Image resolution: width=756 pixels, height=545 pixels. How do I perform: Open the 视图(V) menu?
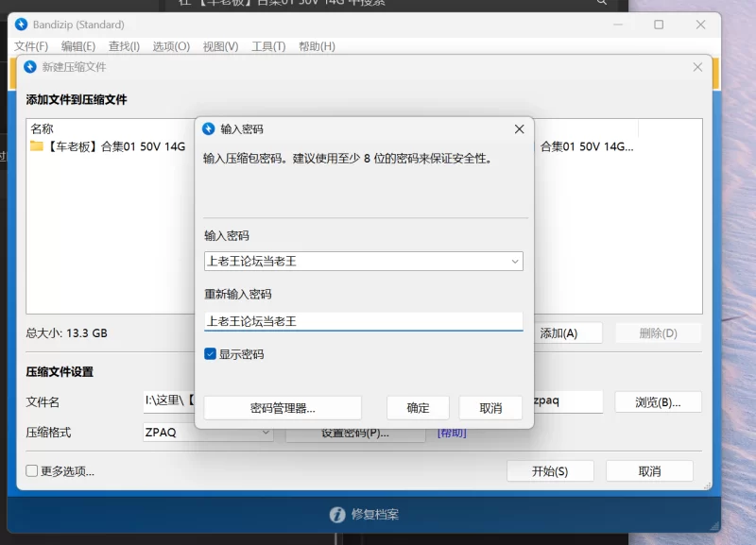[x=220, y=46]
